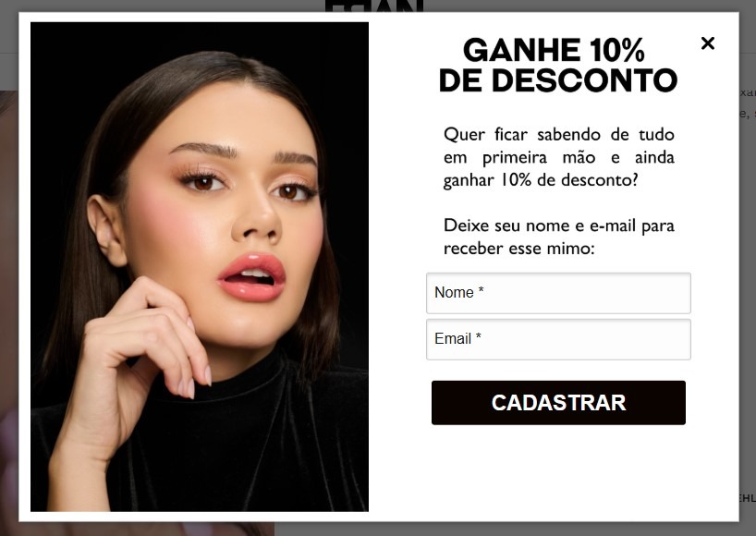Click the cut-off 'EHL' text at right edge
Viewport: 756px width, 536px height.
tap(748, 498)
